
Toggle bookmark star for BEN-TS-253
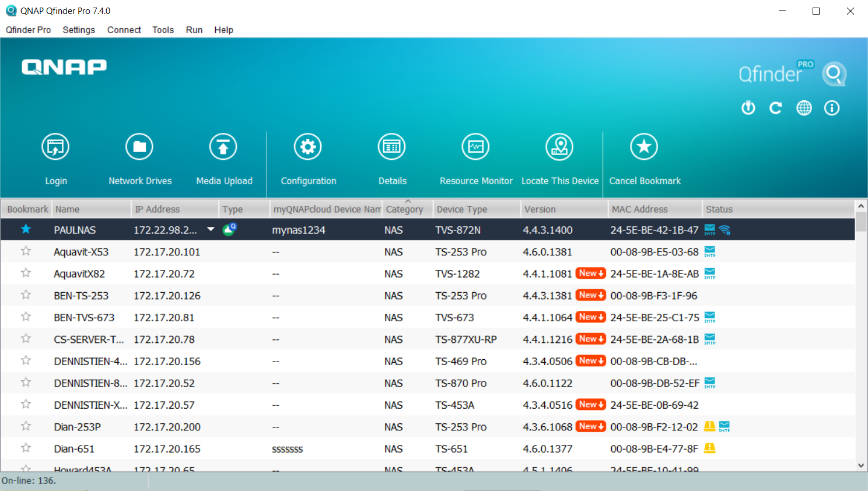tap(26, 295)
